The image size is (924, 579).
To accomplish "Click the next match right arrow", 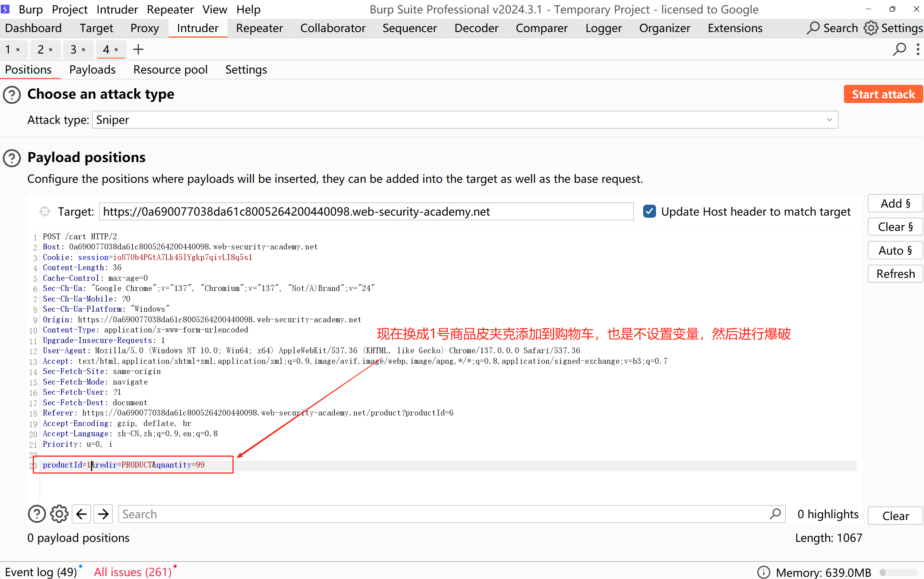I will pos(103,514).
